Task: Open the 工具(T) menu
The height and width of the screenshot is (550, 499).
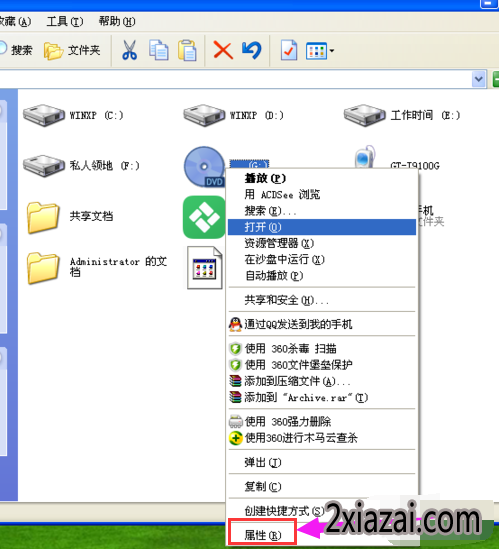Action: (x=65, y=22)
